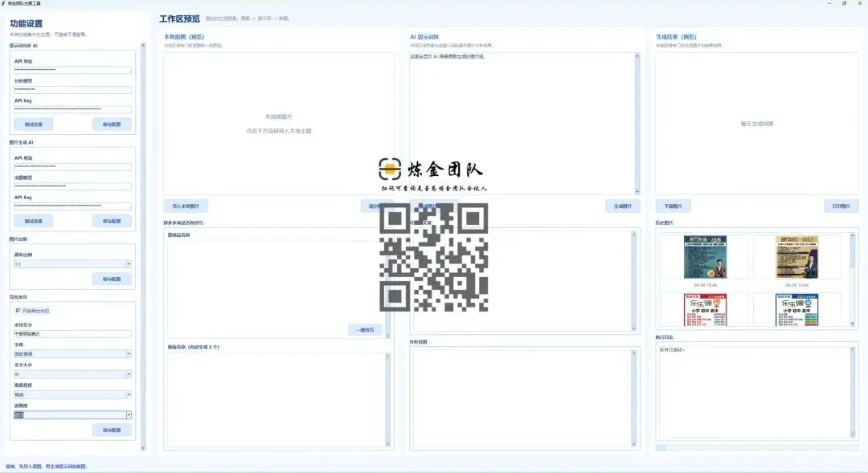The width and height of the screenshot is (868, 473).
Task: Open the beige poster history thumbnail
Action: pos(796,257)
